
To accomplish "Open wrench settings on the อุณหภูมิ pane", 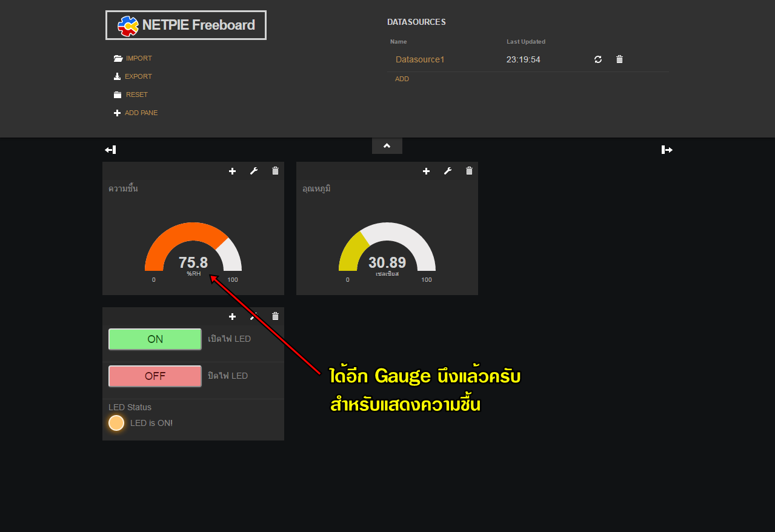I will click(x=447, y=171).
